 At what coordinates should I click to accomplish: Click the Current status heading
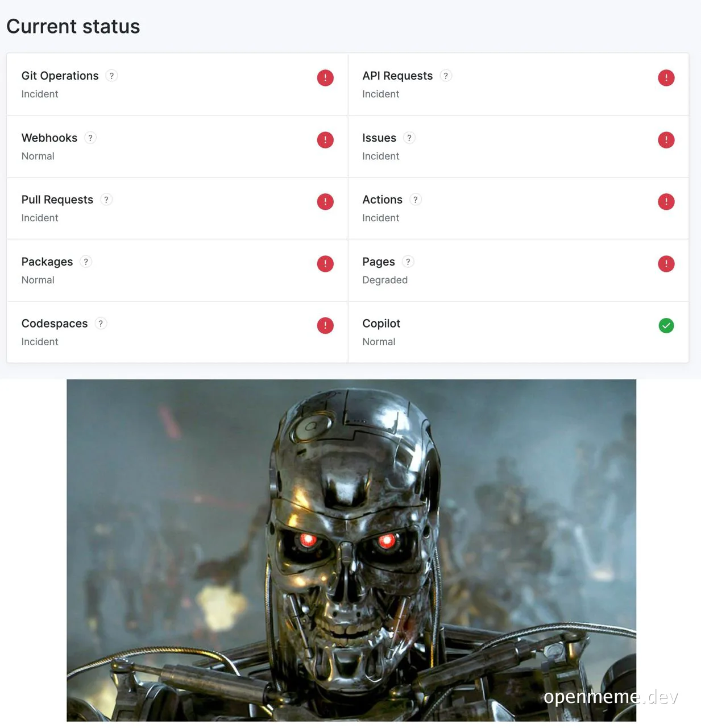click(x=73, y=27)
